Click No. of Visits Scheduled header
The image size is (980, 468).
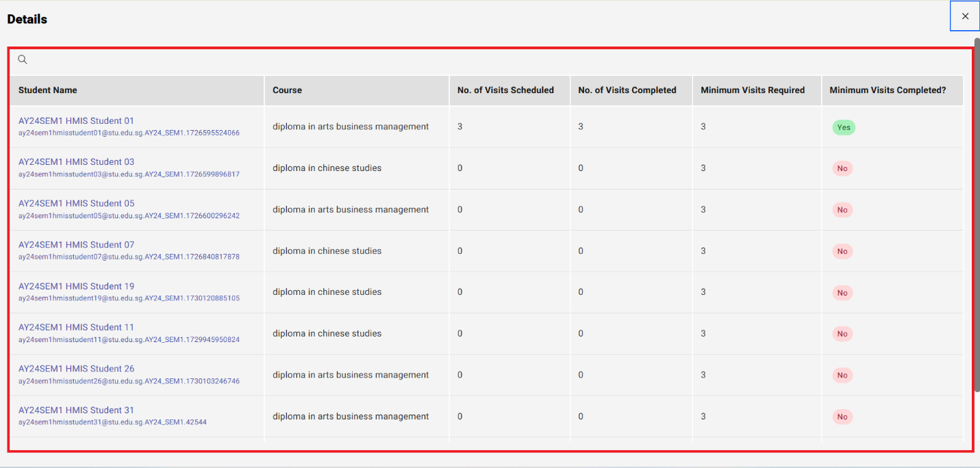tap(505, 90)
